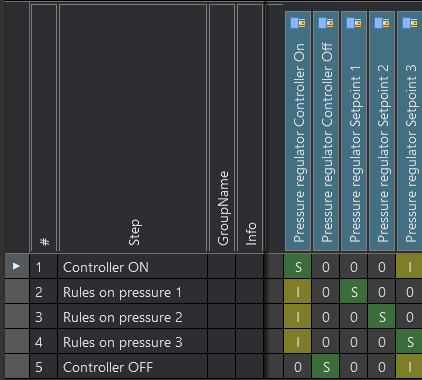The height and width of the screenshot is (380, 422).
Task: Select the Step column header
Action: (133, 128)
